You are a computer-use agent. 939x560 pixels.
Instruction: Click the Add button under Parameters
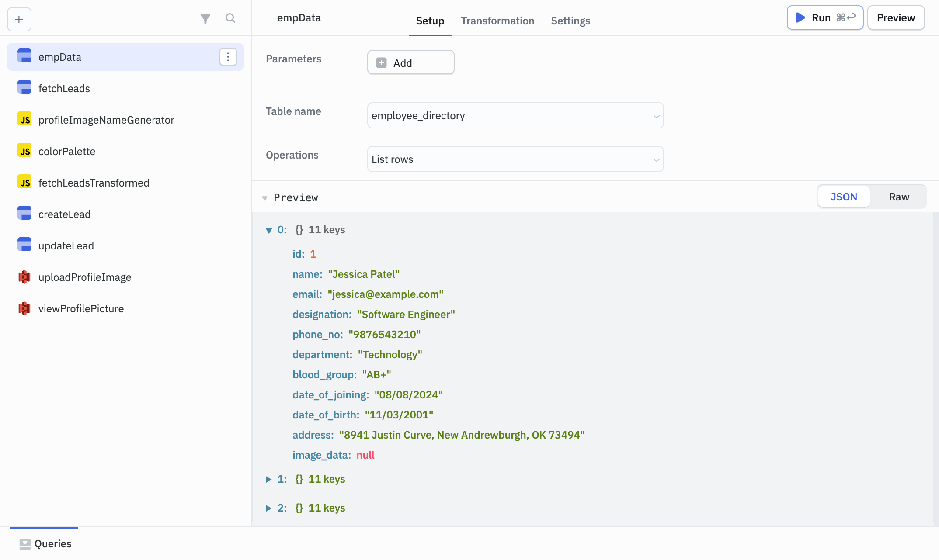coord(410,62)
